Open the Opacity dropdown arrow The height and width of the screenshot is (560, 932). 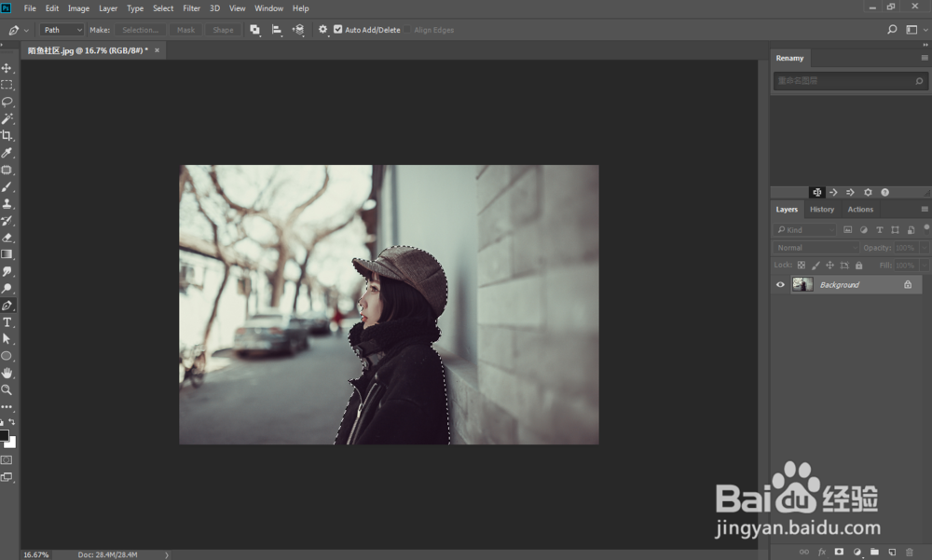tap(925, 248)
